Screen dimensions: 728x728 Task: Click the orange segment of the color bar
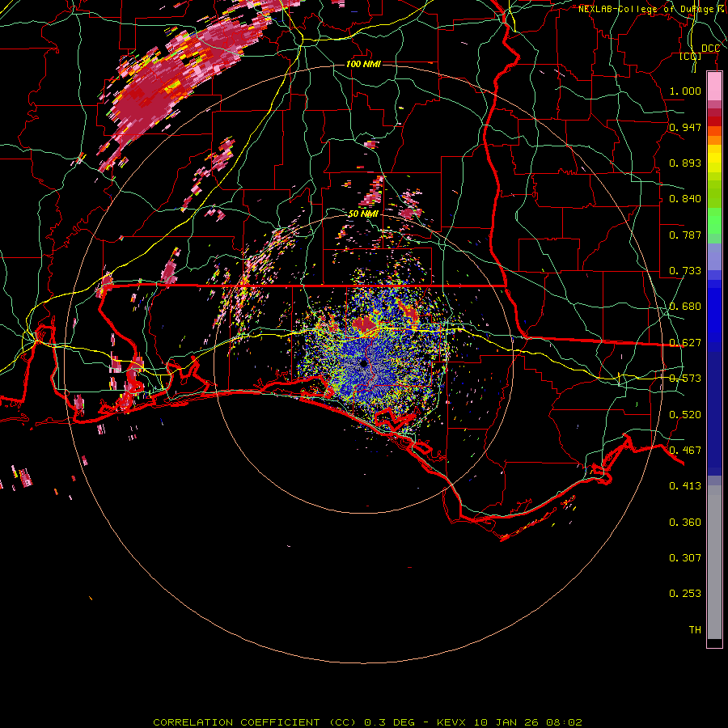(714, 140)
